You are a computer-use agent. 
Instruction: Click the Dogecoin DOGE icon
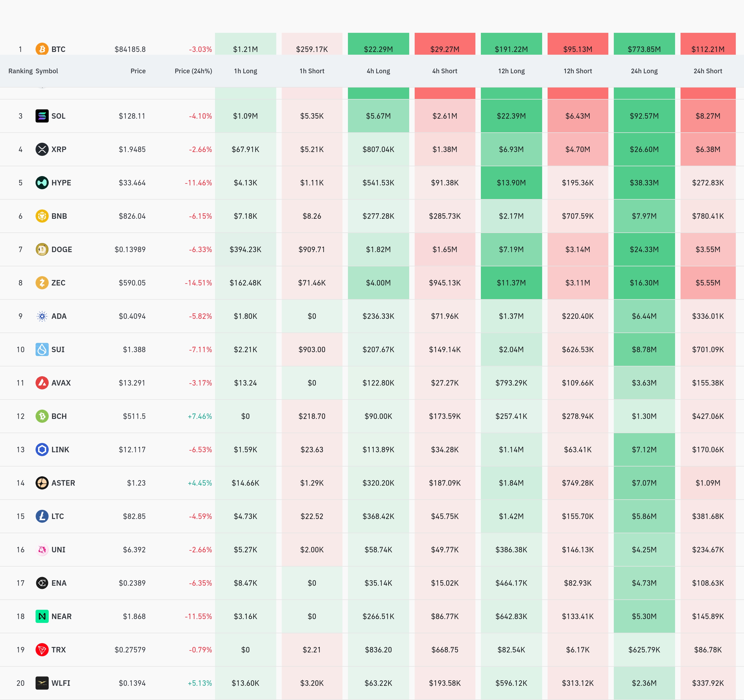pyautogui.click(x=42, y=249)
